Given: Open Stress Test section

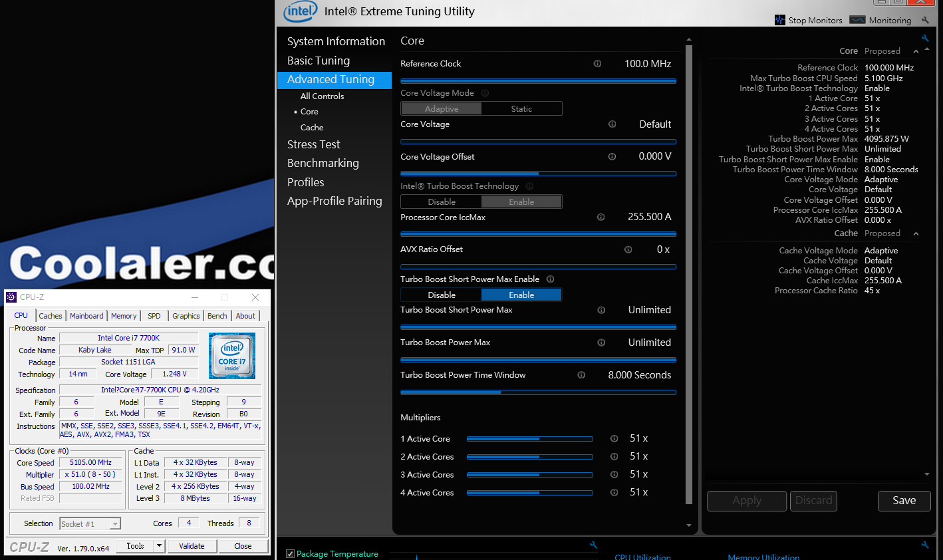Looking at the screenshot, I should (314, 144).
